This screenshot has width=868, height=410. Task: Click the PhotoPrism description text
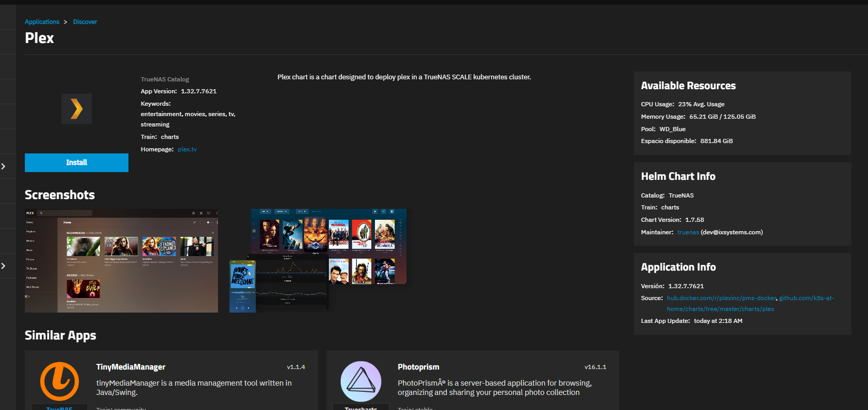tap(495, 388)
